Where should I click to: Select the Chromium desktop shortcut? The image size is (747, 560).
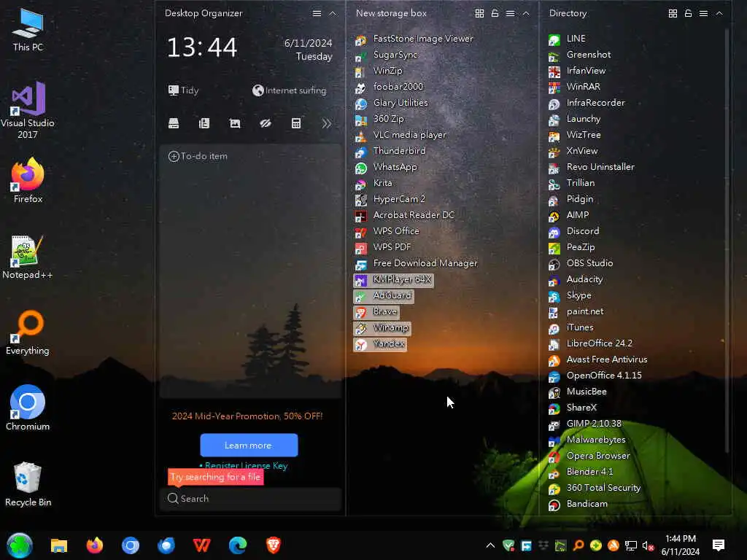[x=28, y=408]
